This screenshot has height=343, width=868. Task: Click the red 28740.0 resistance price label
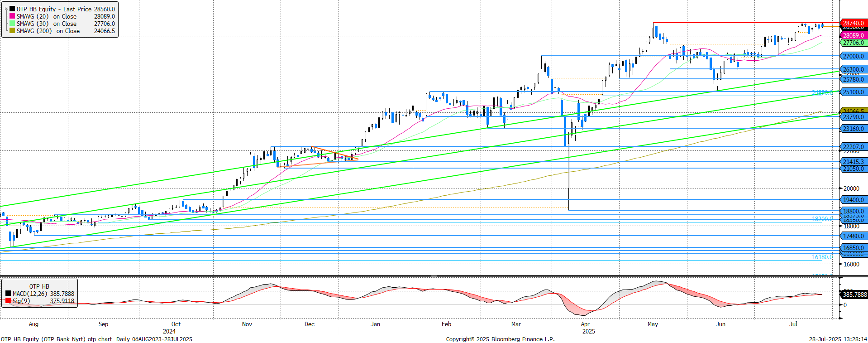click(x=854, y=23)
